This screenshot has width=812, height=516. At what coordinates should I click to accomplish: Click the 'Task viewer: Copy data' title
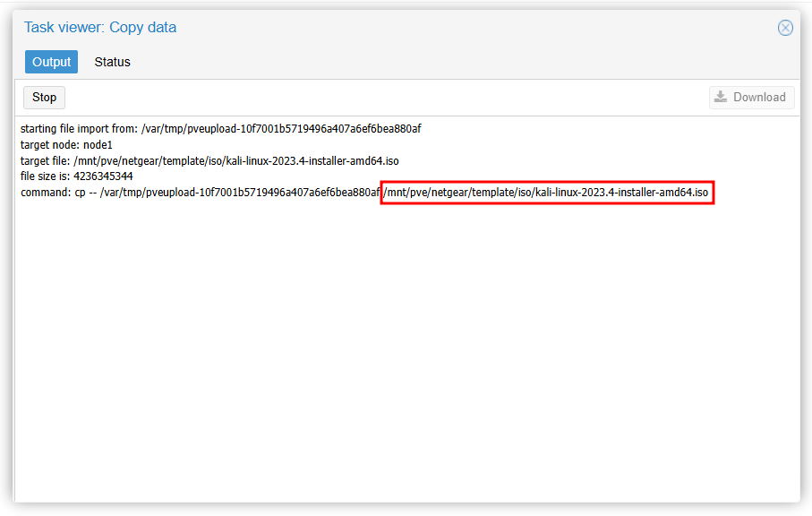tap(100, 28)
